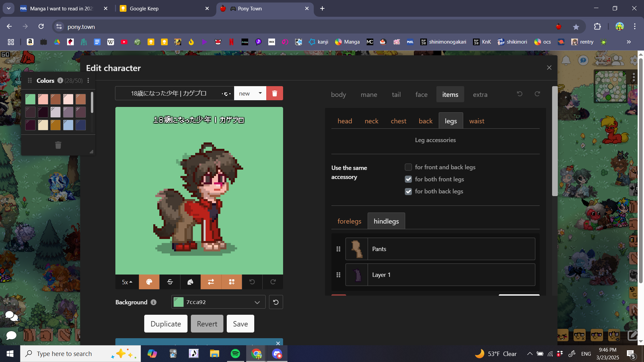Viewport: 644px width, 362px height.
Task: Uncheck the 'for both back legs' option
Action: [408, 191]
